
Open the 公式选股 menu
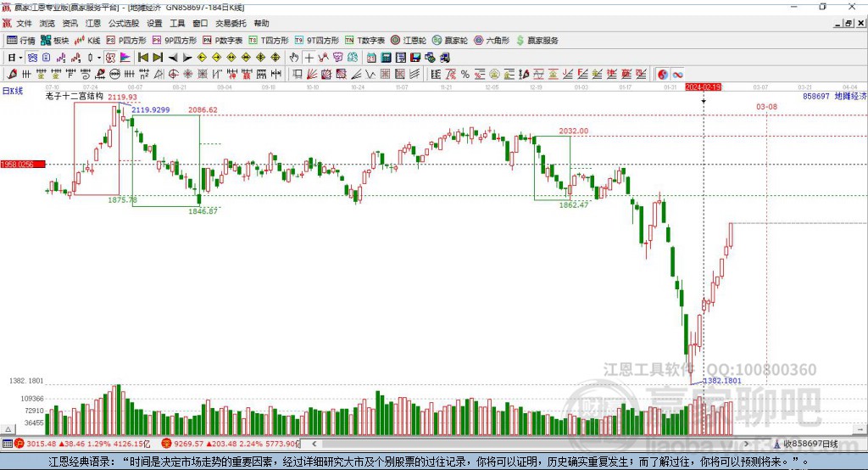124,23
